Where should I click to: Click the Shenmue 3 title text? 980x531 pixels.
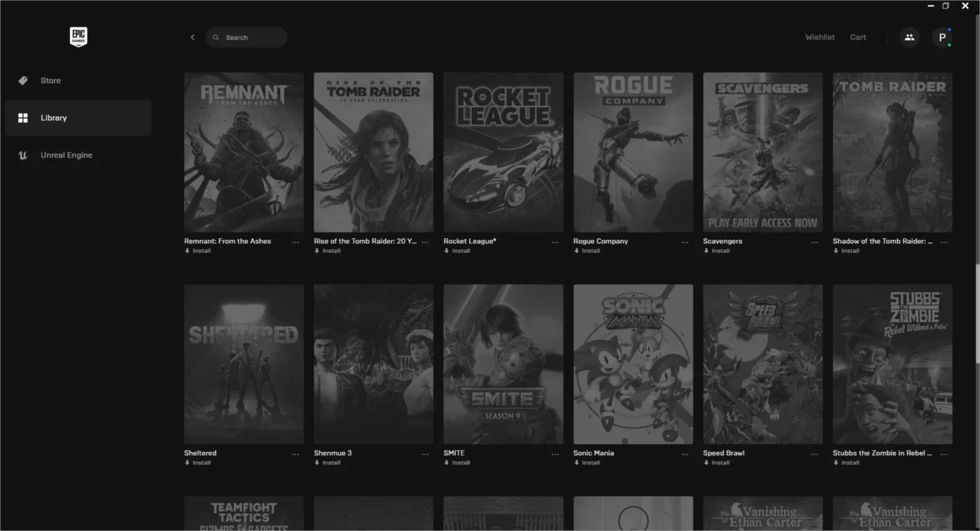pyautogui.click(x=332, y=453)
